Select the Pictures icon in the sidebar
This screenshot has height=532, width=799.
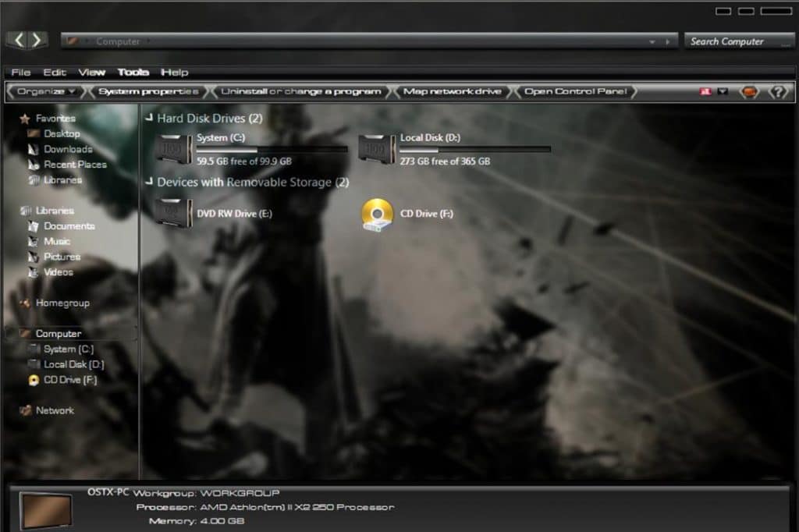pos(34,257)
